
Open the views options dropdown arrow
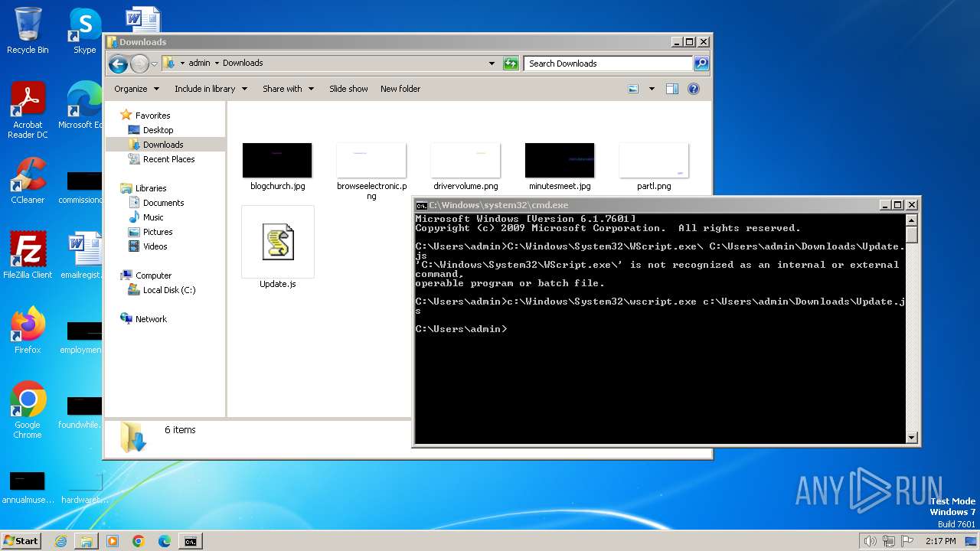click(x=652, y=89)
